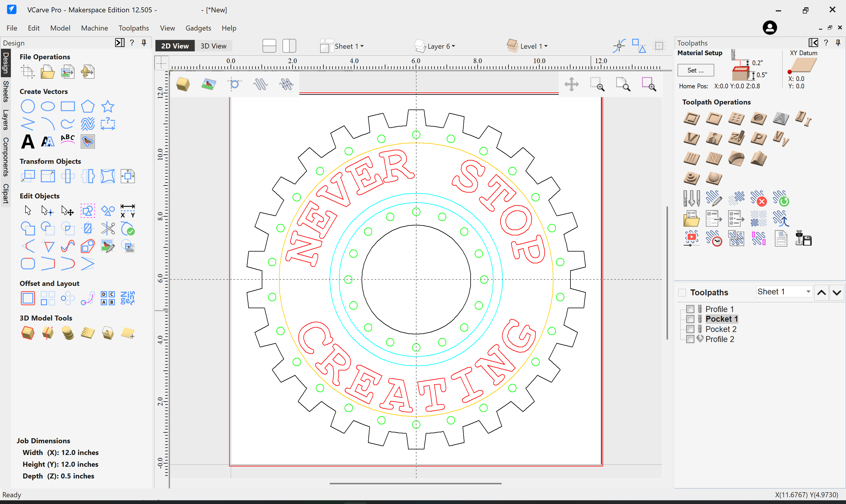Select the Draw Circle tool
Viewport: 846px width, 504px height.
(28, 106)
